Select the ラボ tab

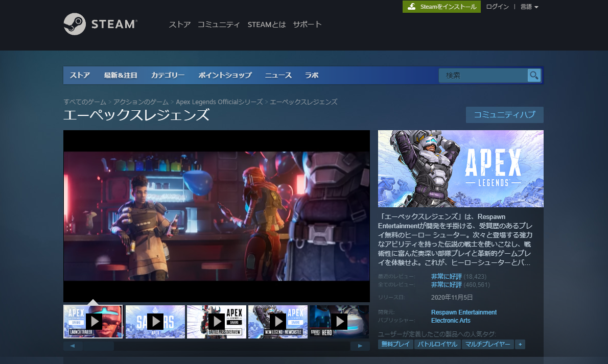coord(311,75)
